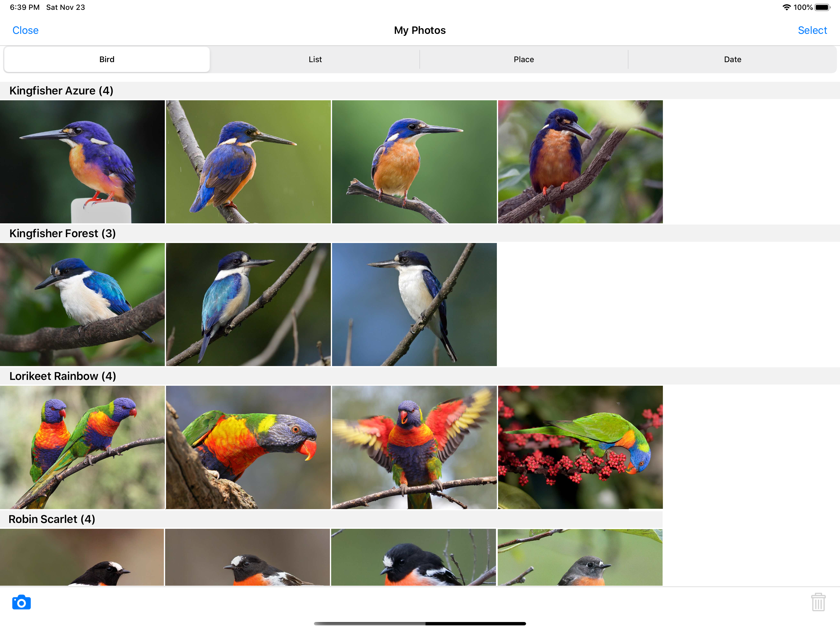
Task: Open Lorikeet Rainbow close-up on tree trunk
Action: click(x=248, y=447)
